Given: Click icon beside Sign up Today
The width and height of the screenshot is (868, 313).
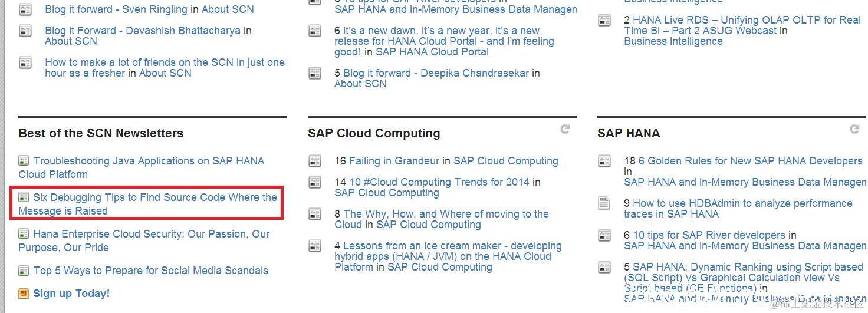Looking at the screenshot, I should tap(24, 294).
